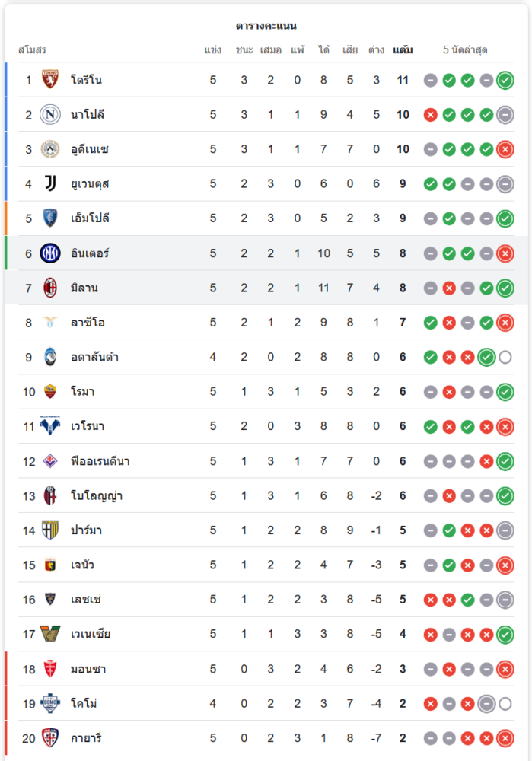Click the สโมสร club column header
This screenshot has height=761, width=532.
[32, 50]
